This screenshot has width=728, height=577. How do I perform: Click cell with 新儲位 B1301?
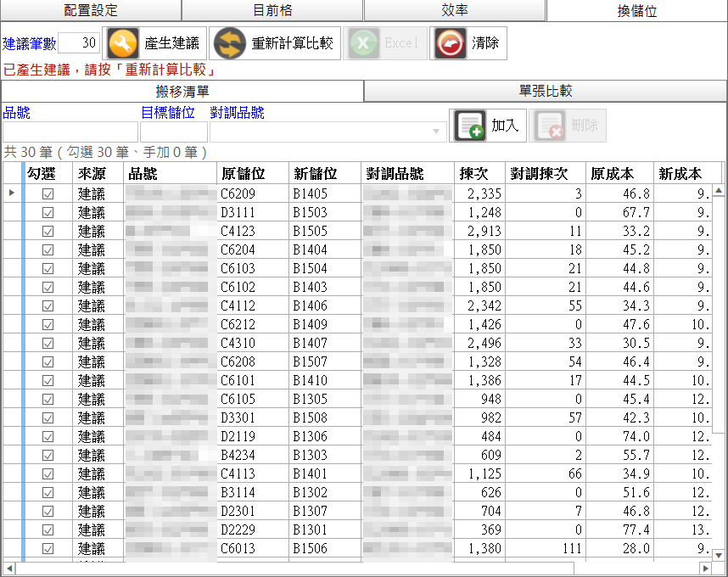(325, 529)
